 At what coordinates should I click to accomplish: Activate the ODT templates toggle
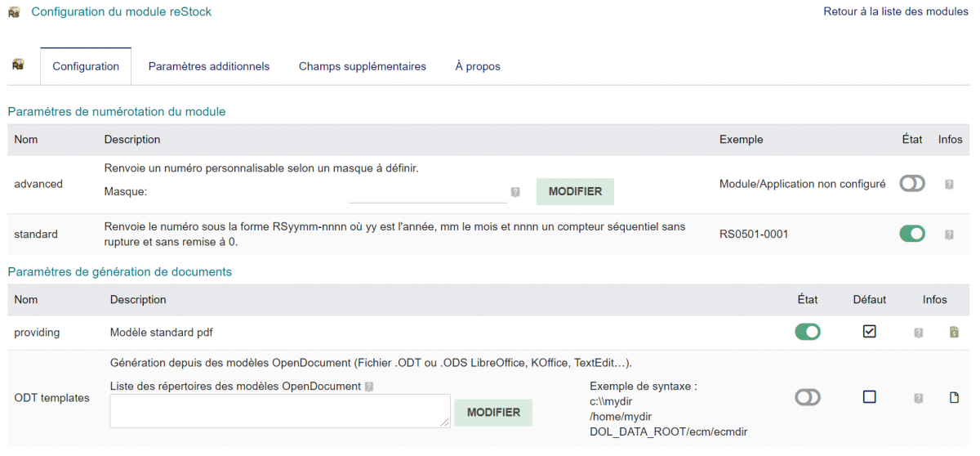point(808,397)
